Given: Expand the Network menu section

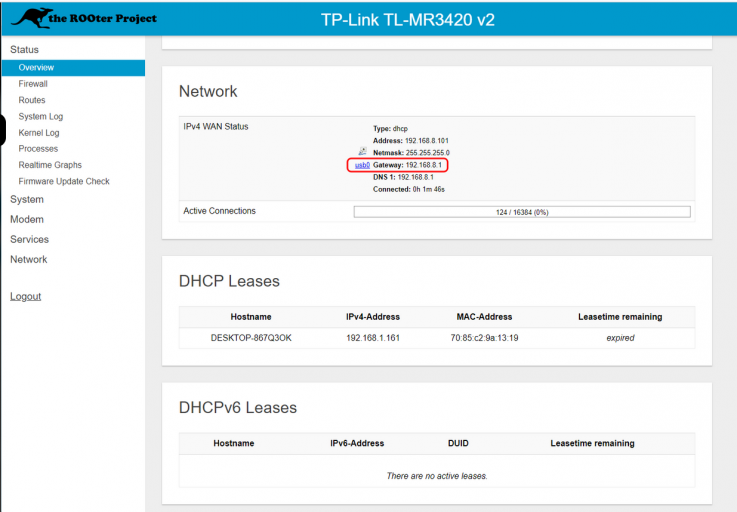Looking at the screenshot, I should 29,260.
